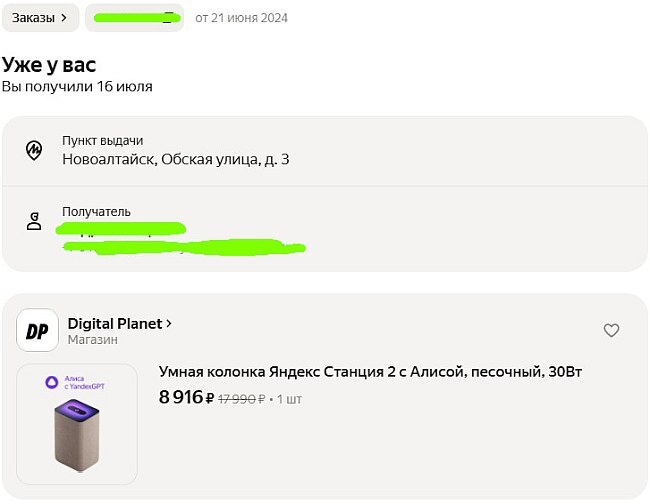Screen dimensions: 650x504
Task: Click the Alice purple badge icon on product
Action: [x=52, y=381]
